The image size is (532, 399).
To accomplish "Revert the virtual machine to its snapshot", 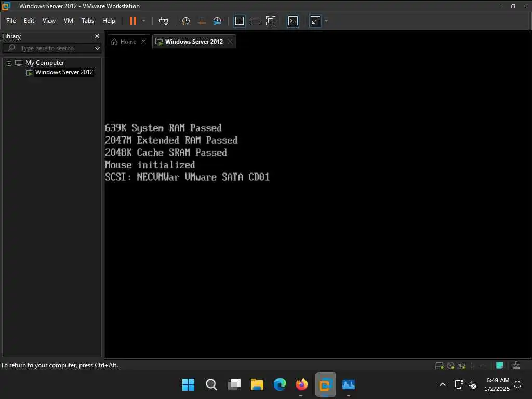I will tap(202, 21).
